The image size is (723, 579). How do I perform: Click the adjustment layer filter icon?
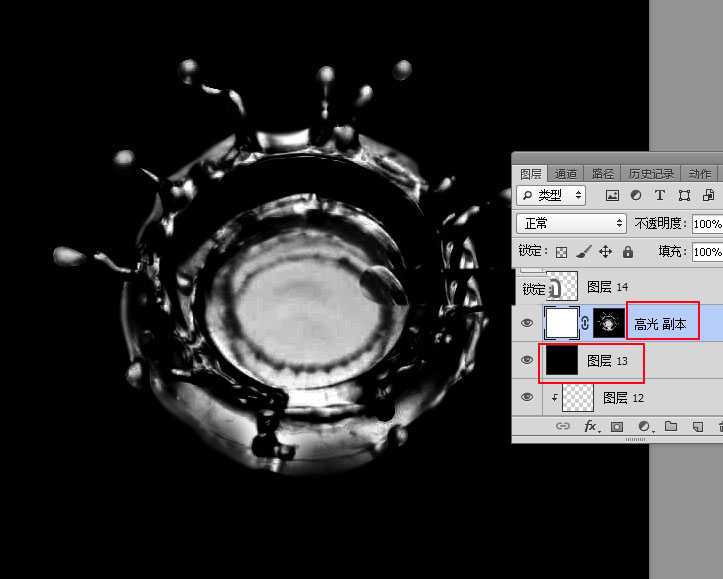point(636,196)
